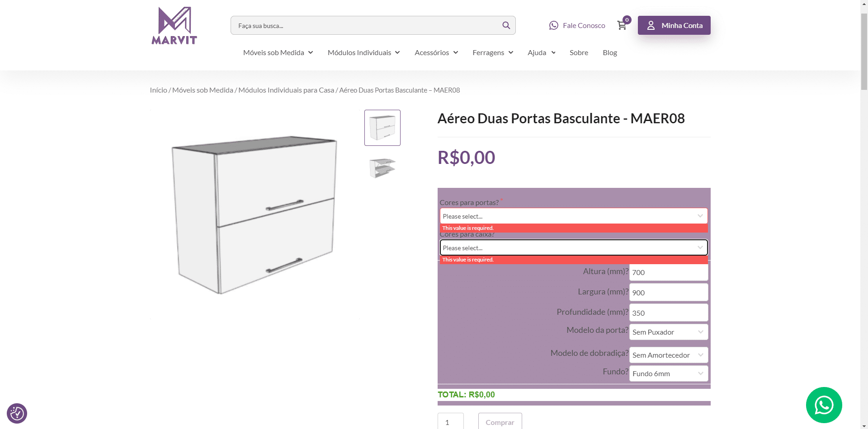Viewport: 868px width, 429px height.
Task: Click the user icon inside Minha Conta
Action: click(x=651, y=25)
